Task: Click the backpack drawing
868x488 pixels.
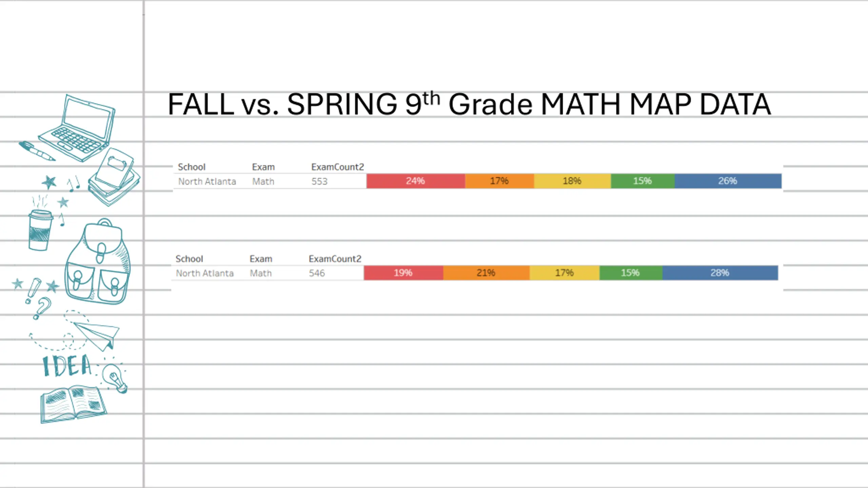Action: point(98,261)
